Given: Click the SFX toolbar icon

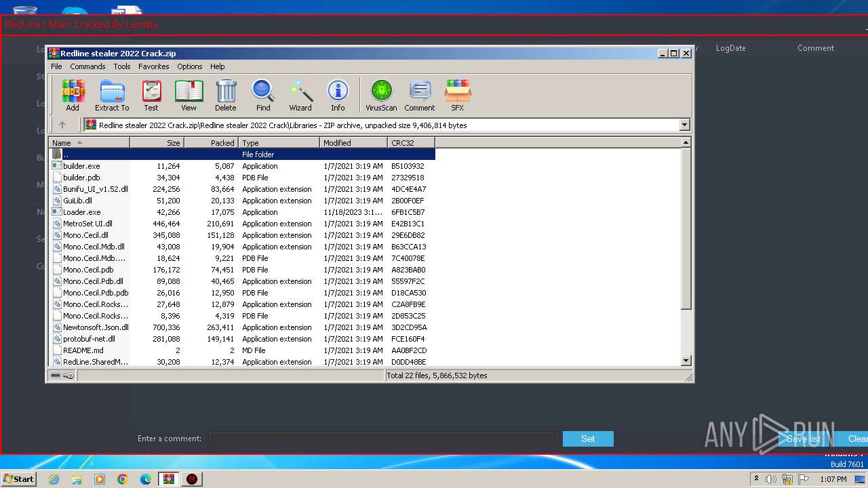Looking at the screenshot, I should point(458,95).
